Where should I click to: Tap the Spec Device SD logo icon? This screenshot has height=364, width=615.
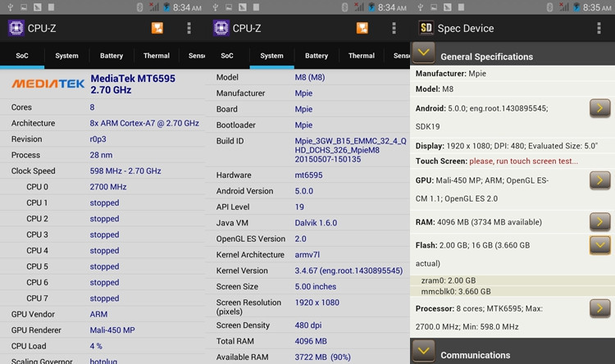pyautogui.click(x=426, y=28)
